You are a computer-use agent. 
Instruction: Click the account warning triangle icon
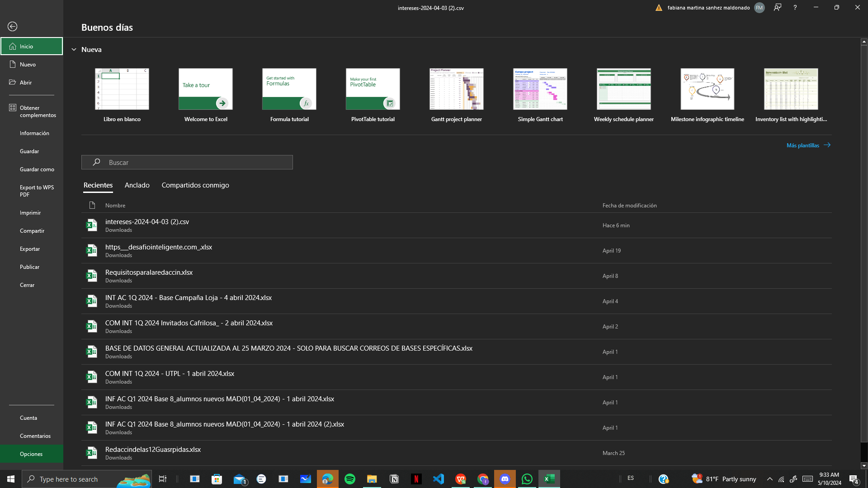[x=659, y=8]
